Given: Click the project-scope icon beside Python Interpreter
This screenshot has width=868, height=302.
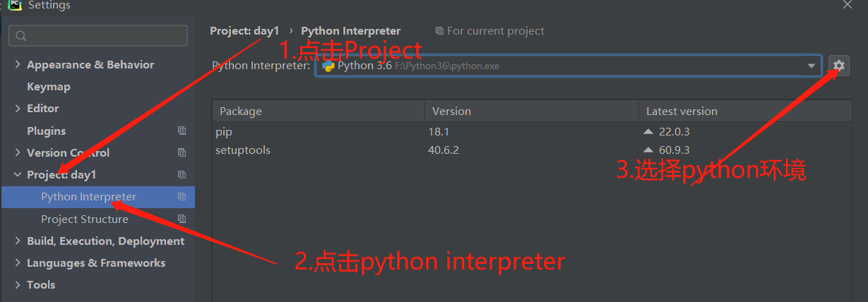Looking at the screenshot, I should point(182,197).
